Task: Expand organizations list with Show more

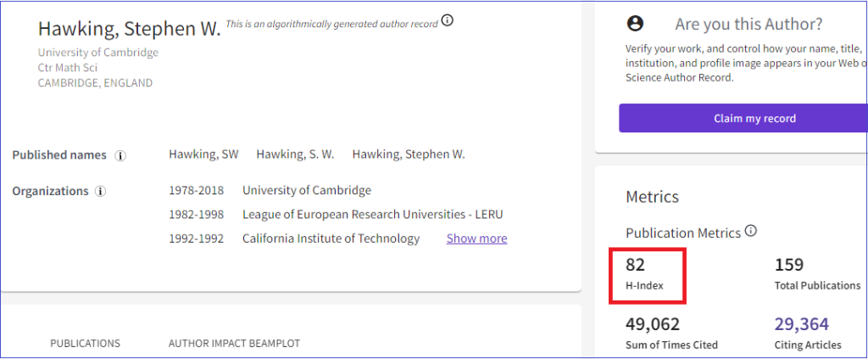Action: click(x=476, y=238)
